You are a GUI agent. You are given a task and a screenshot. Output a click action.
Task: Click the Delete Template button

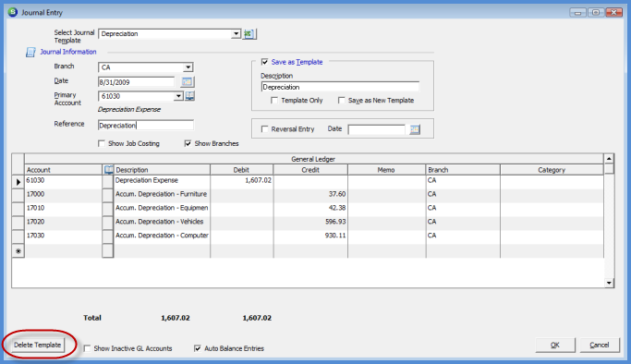point(38,346)
